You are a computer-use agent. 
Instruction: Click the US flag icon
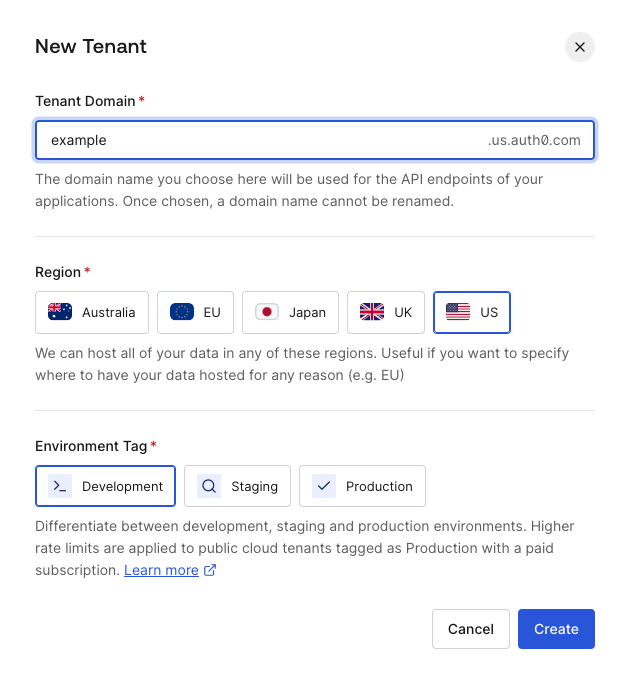pos(458,312)
